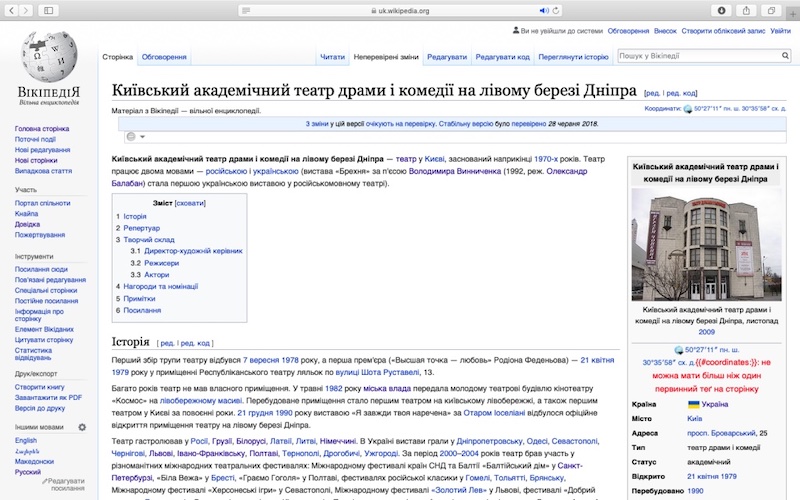
Task: Open 'Україна' link in infobox
Action: click(x=715, y=404)
